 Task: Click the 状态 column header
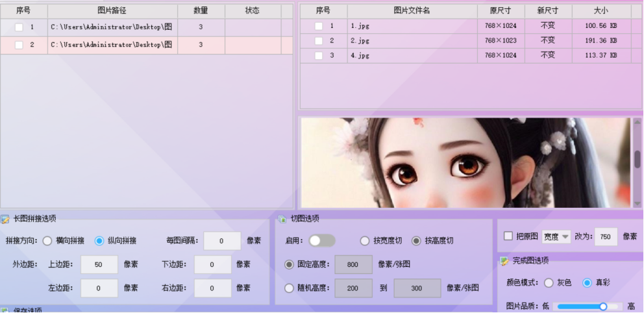pos(253,11)
